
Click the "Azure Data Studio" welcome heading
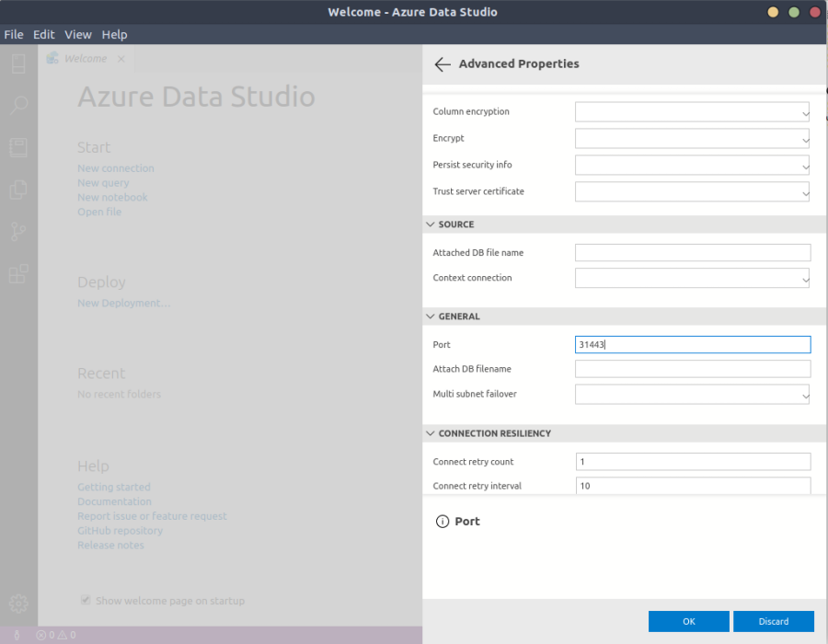196,97
